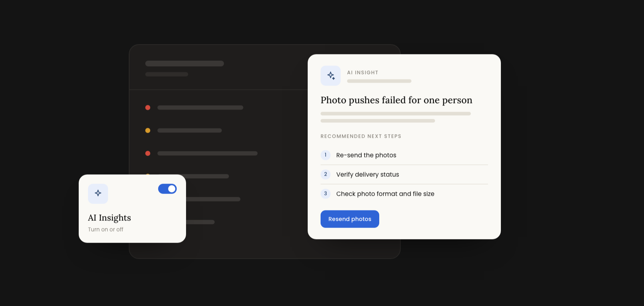Screen dimensions: 644x306
Task: Select step 3 number badge
Action: [326, 194]
